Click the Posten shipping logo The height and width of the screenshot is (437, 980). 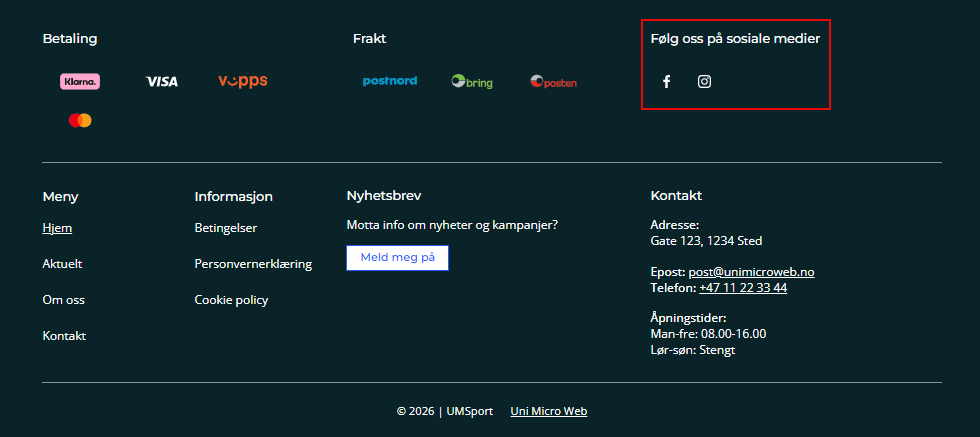[553, 82]
